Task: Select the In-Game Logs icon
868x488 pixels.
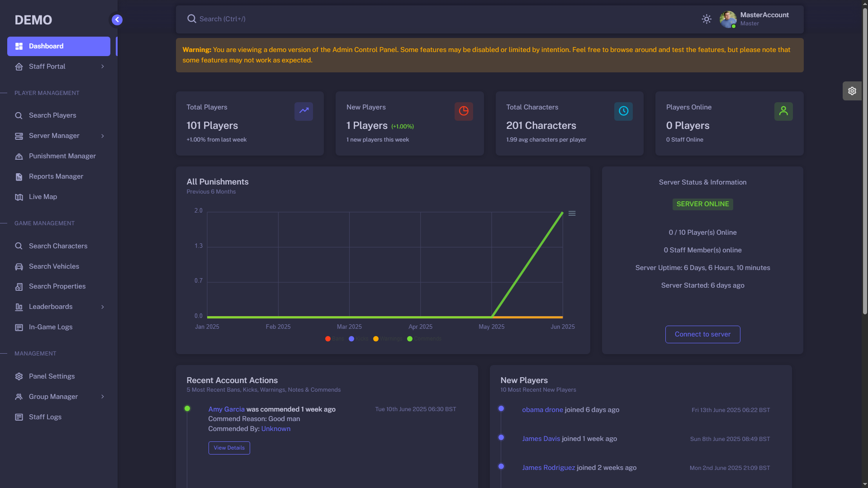Action: pos(19,327)
